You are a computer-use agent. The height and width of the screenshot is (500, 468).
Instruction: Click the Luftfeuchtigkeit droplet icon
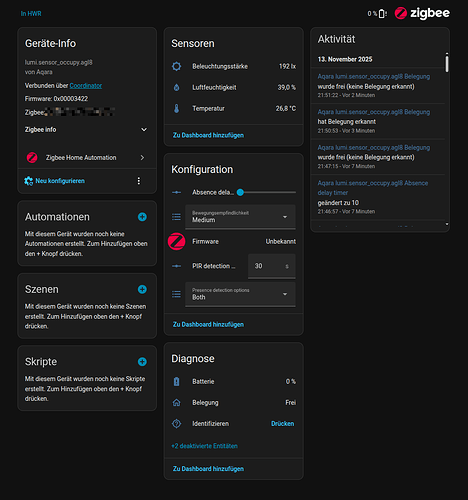pos(176,87)
